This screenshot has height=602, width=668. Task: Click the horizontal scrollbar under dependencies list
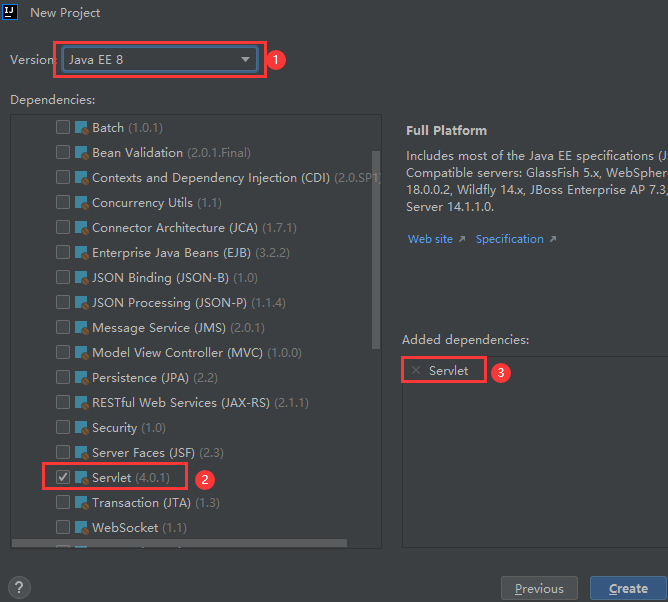coord(179,543)
